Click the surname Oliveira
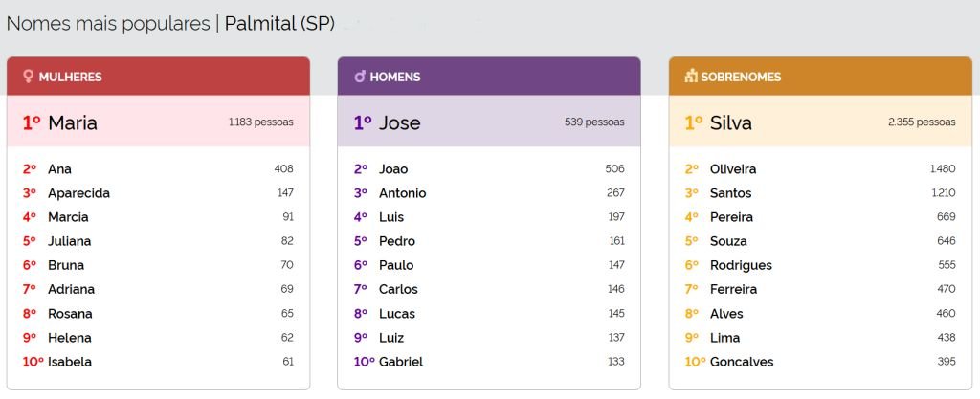 (x=732, y=169)
